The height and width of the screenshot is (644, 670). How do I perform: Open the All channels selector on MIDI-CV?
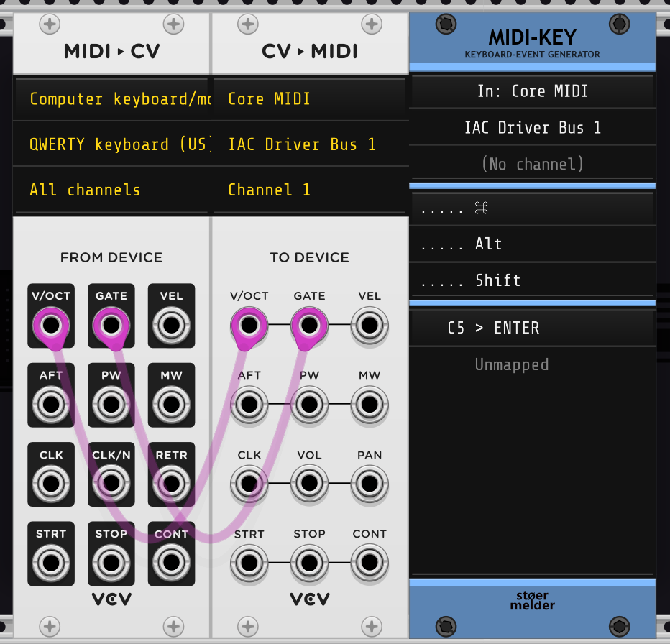coord(111,190)
